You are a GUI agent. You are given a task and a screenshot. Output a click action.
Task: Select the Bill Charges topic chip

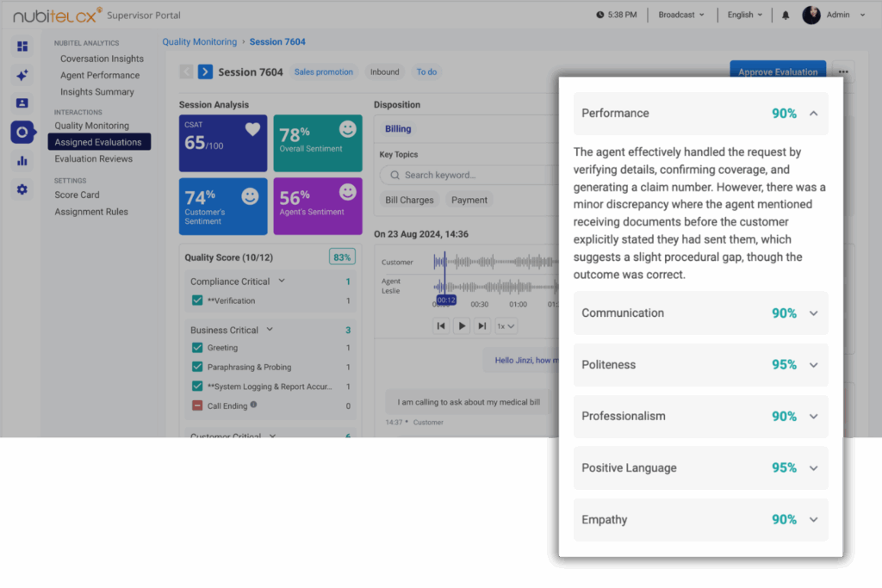click(409, 200)
